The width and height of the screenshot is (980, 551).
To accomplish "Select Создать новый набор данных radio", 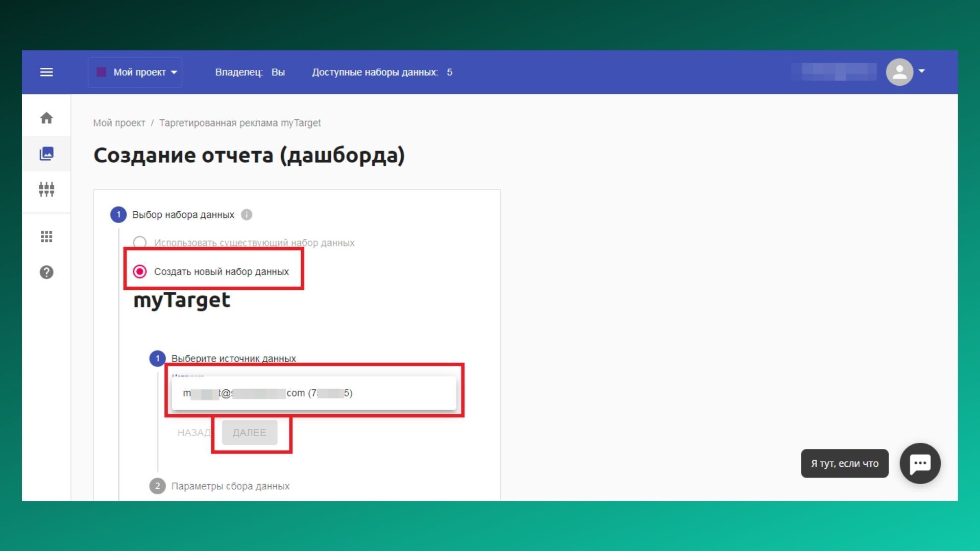I will tap(140, 271).
